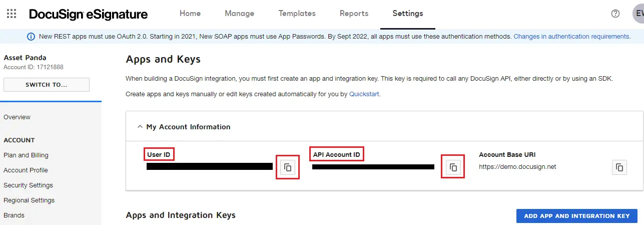Open the app launcher grid icon

[x=12, y=14]
